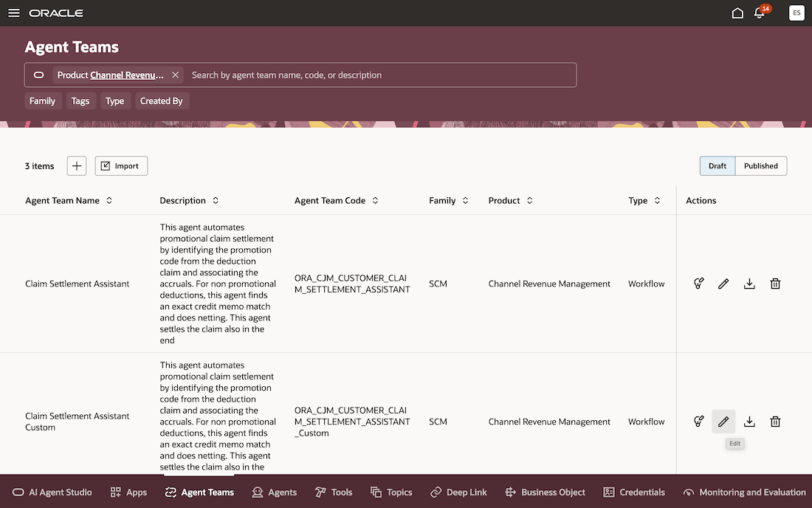
Task: Add a new agent team with plus
Action: click(77, 165)
